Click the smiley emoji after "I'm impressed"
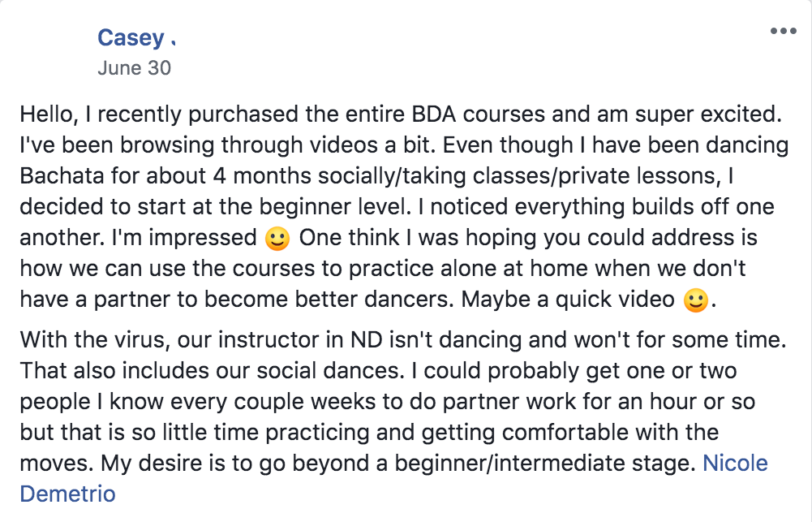Viewport: 812px width, 522px height. point(277,239)
